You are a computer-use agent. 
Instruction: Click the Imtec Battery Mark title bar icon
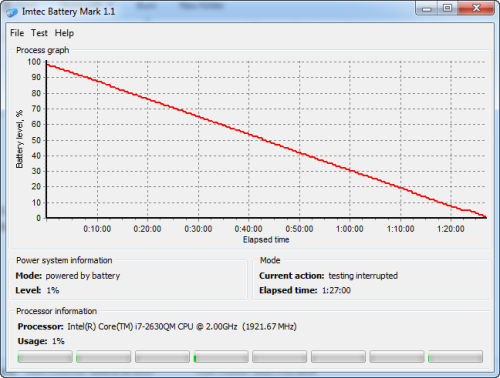point(12,12)
